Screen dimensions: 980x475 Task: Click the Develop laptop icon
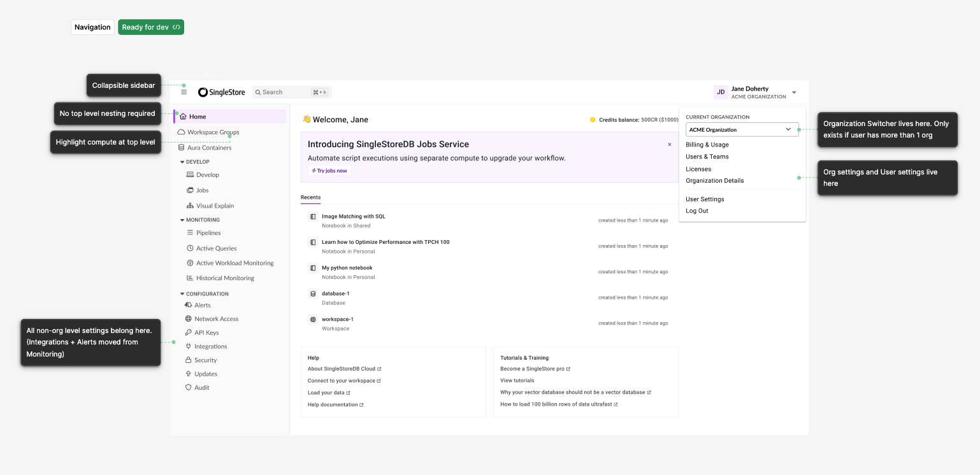point(190,174)
